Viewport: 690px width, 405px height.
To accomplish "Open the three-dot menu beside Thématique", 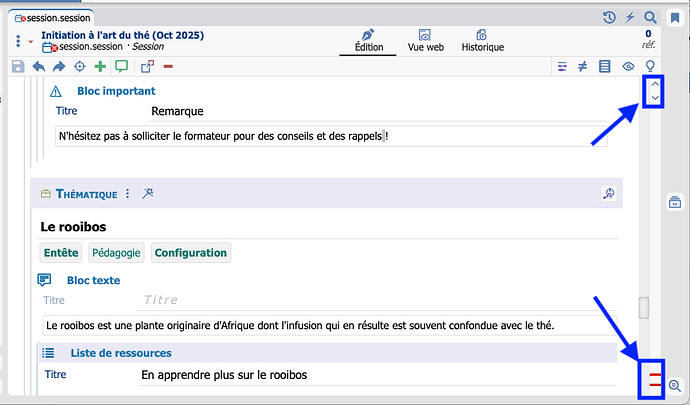I will (127, 194).
